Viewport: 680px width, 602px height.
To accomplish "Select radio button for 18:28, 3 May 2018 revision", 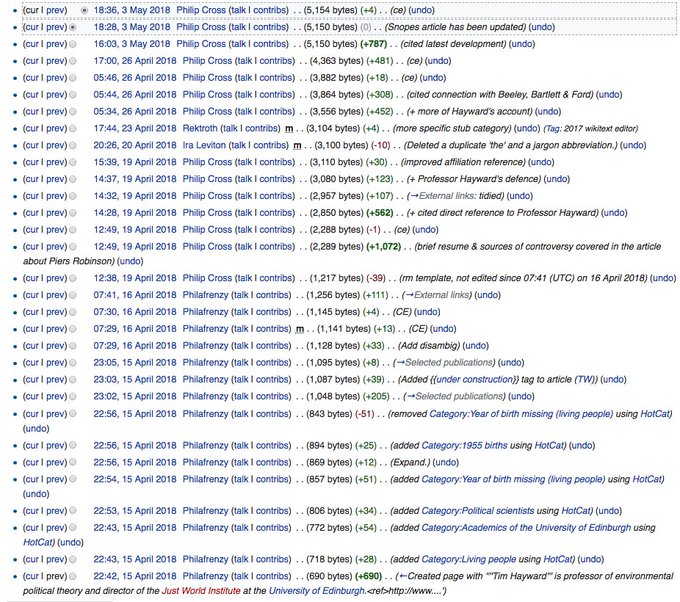I will click(x=73, y=27).
